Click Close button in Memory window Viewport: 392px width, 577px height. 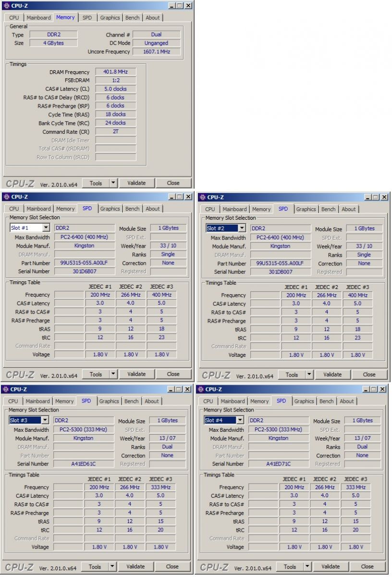(x=173, y=183)
